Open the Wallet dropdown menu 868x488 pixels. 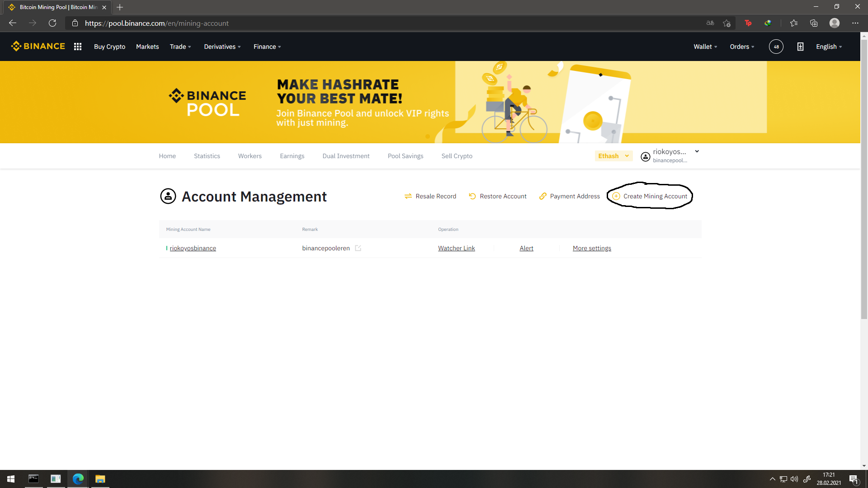pyautogui.click(x=705, y=47)
